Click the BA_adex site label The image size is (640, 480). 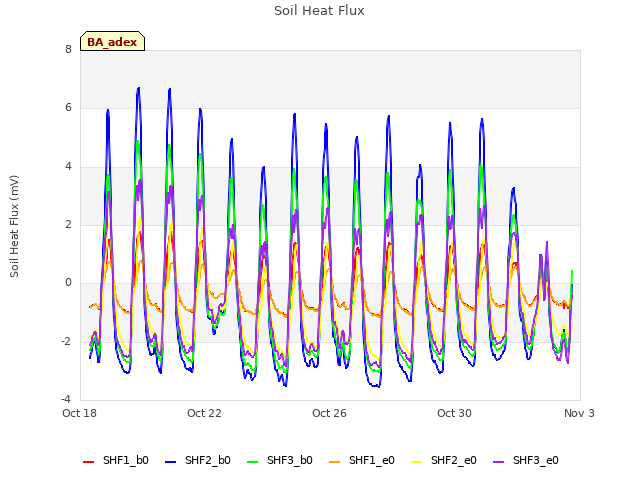point(112,41)
